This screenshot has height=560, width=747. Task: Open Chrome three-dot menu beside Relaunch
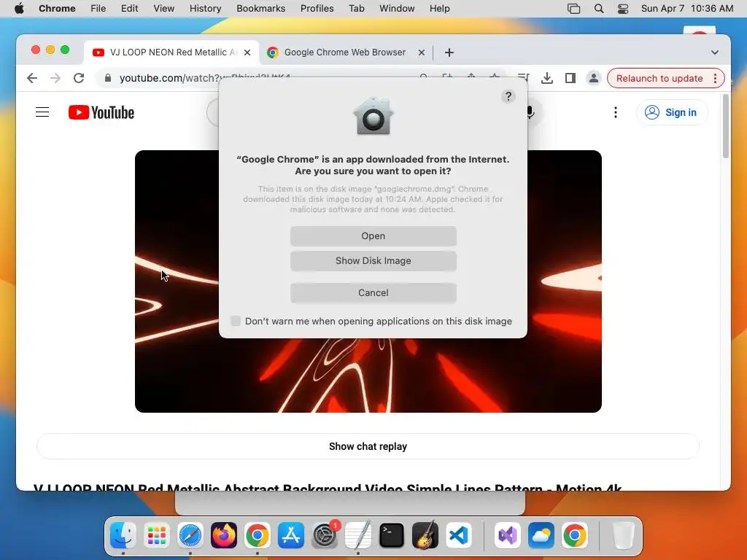pyautogui.click(x=715, y=79)
